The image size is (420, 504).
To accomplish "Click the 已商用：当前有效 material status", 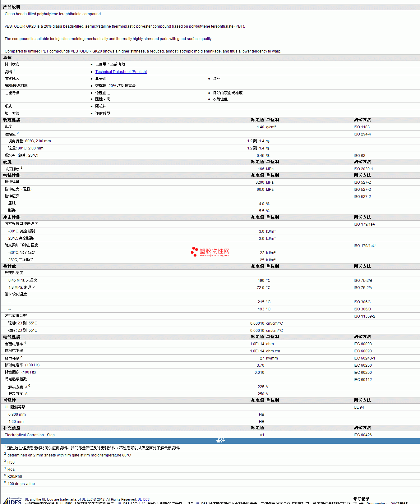I will [x=110, y=64].
